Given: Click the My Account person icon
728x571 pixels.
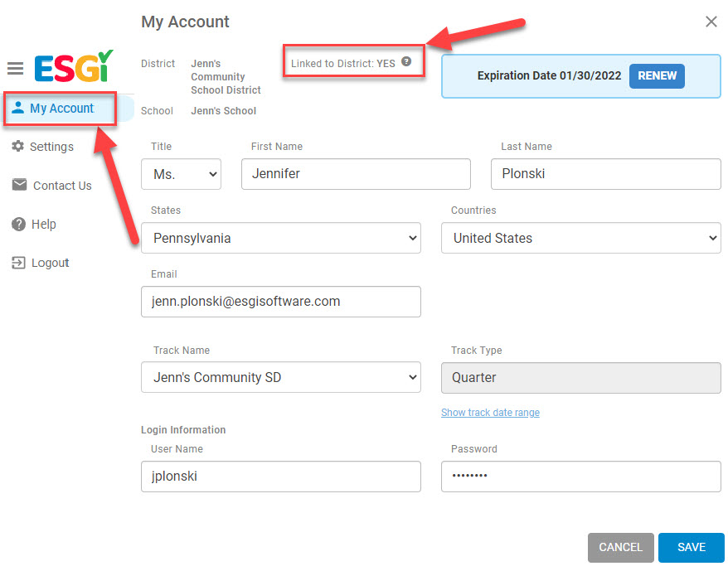Looking at the screenshot, I should [x=17, y=108].
